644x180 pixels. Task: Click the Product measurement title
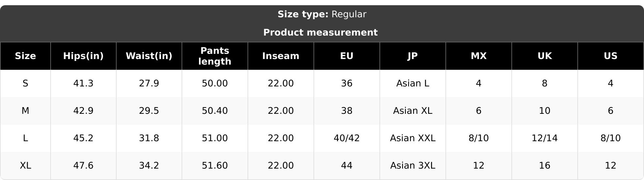coord(320,33)
